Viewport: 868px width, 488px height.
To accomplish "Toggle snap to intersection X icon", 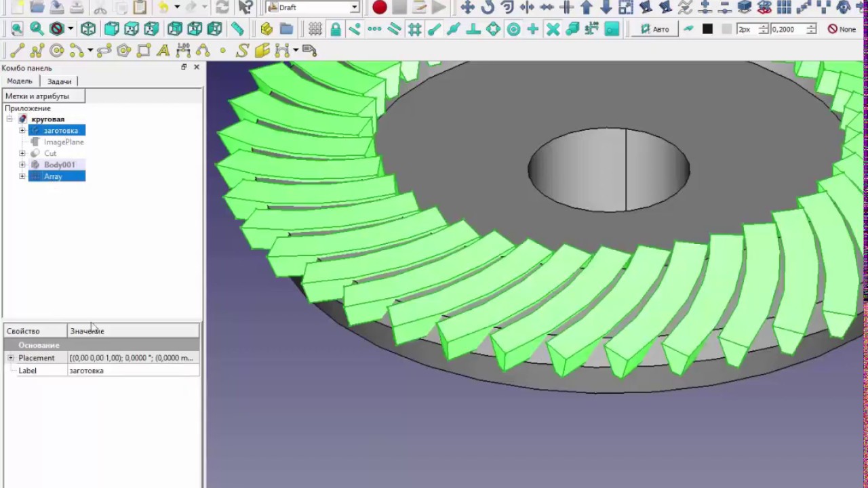I will [553, 29].
